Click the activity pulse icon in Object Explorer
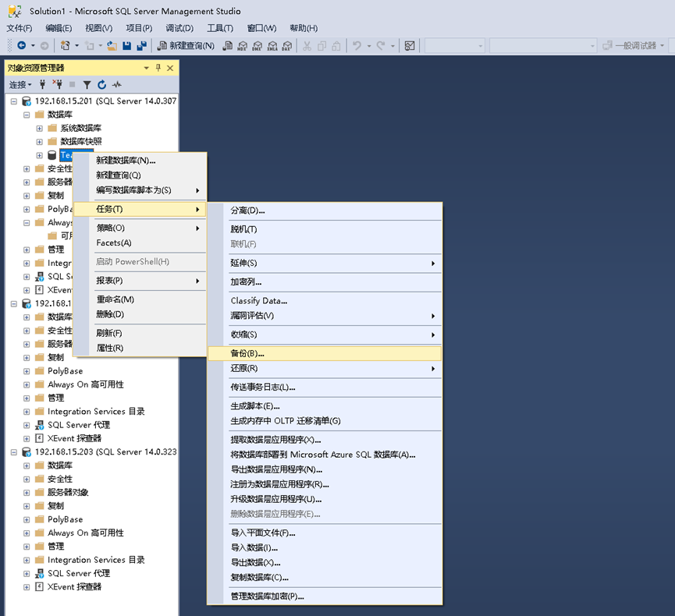Screen dimensions: 675x616 click(116, 85)
